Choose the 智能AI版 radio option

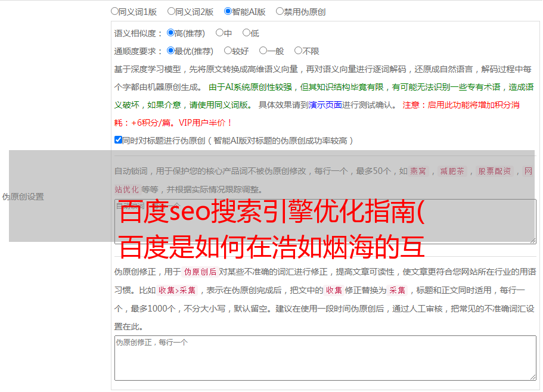tap(228, 11)
